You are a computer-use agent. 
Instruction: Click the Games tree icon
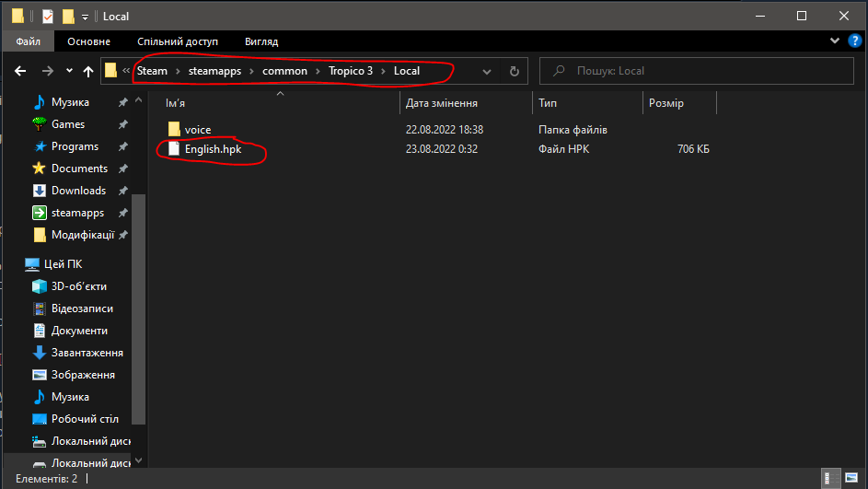(40, 124)
